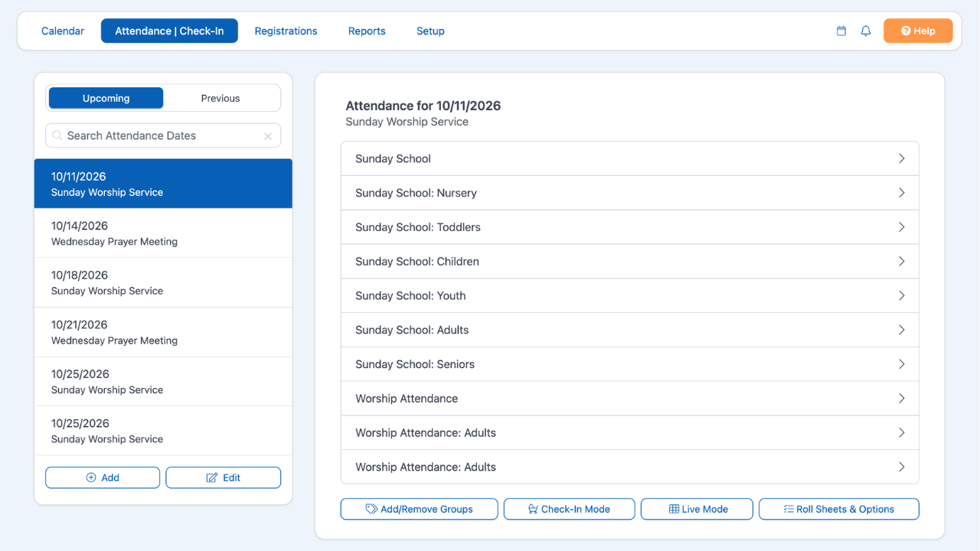Pick the 10/21/2026 Wednesday Prayer Meeting date
This screenshot has height=551, width=980.
(163, 332)
